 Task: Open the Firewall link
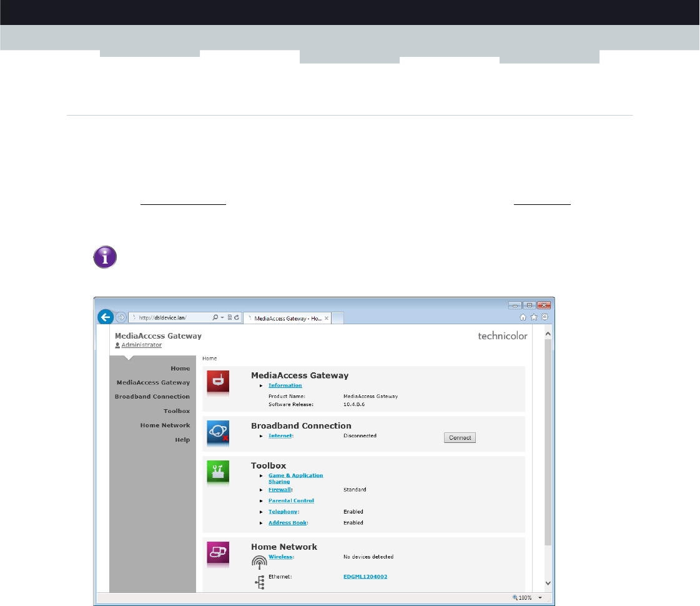280,490
